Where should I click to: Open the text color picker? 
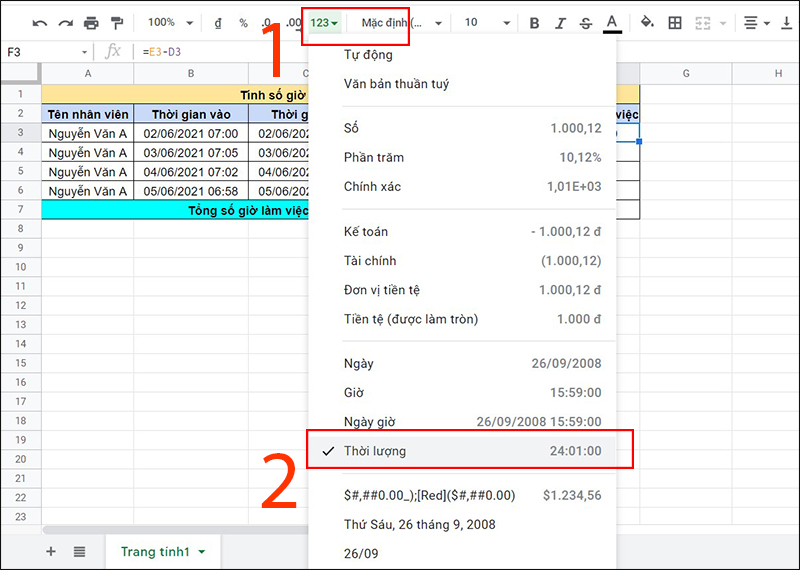pyautogui.click(x=612, y=22)
